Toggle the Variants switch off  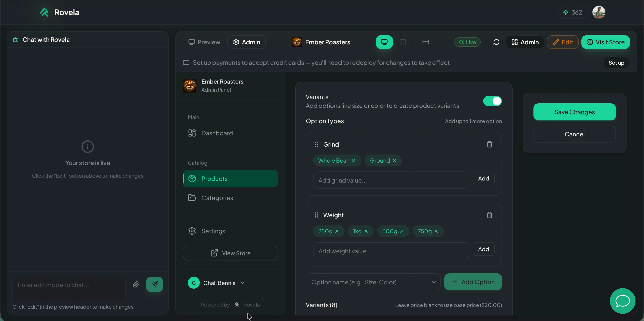[x=492, y=101]
